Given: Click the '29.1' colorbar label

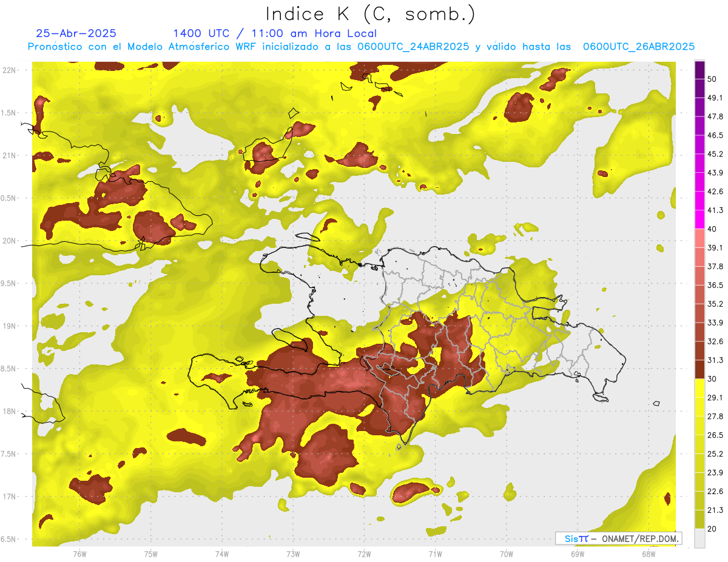Looking at the screenshot, I should click(x=715, y=398).
